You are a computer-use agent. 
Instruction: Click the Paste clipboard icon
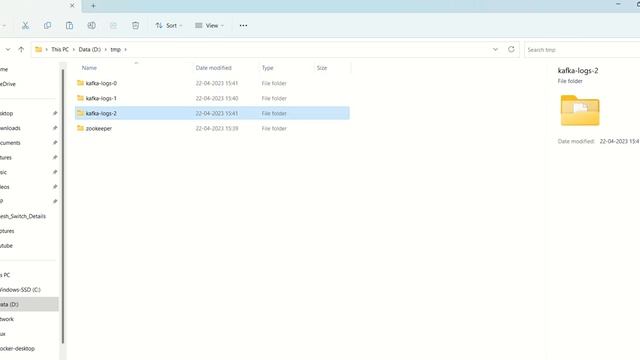pos(69,25)
